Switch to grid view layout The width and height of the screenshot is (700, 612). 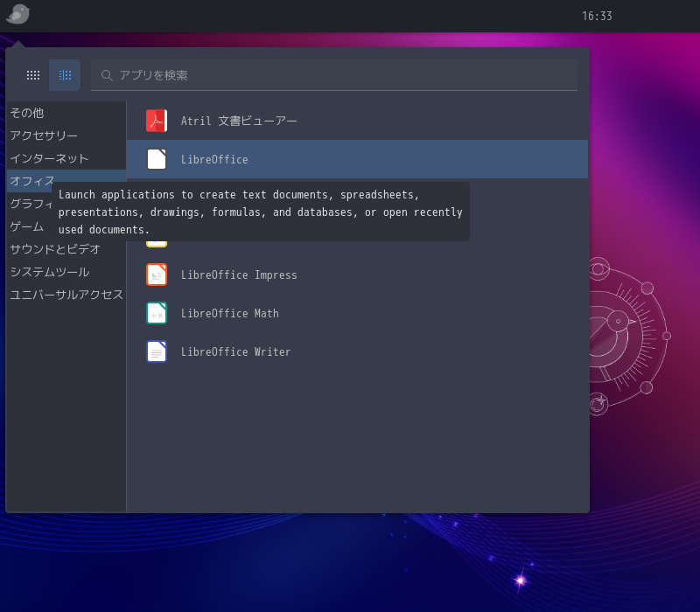pyautogui.click(x=33, y=75)
